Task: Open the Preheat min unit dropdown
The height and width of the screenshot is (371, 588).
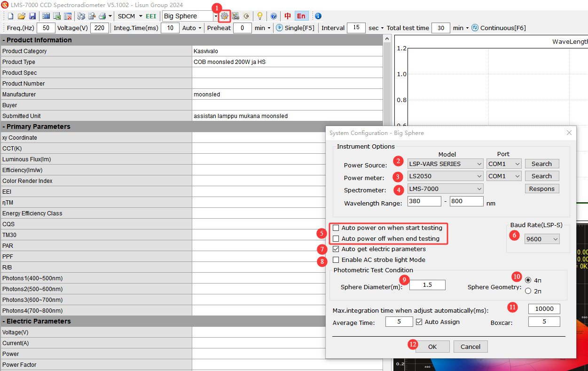Action: click(269, 28)
